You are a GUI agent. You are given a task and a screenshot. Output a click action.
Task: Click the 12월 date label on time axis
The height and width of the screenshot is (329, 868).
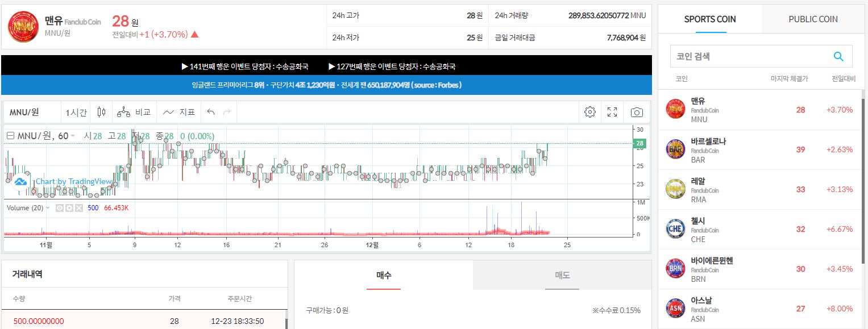(x=372, y=245)
